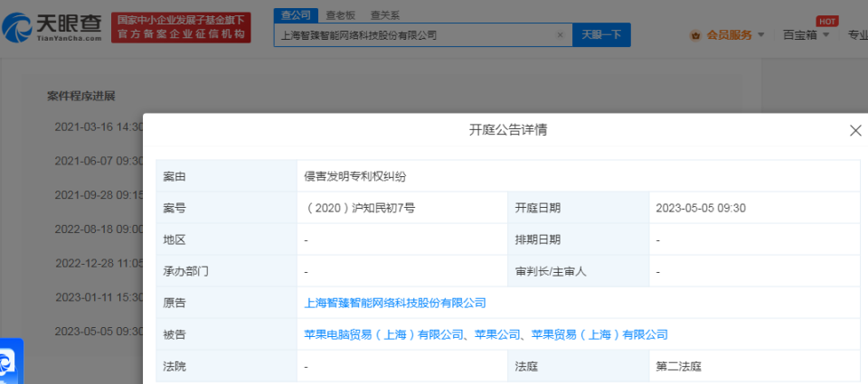The height and width of the screenshot is (384, 868).
Task: Open the 会员服务 menu
Action: click(x=729, y=35)
